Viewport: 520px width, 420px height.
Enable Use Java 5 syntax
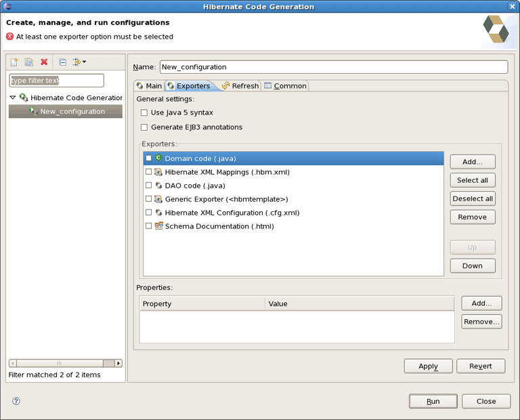pyautogui.click(x=144, y=112)
